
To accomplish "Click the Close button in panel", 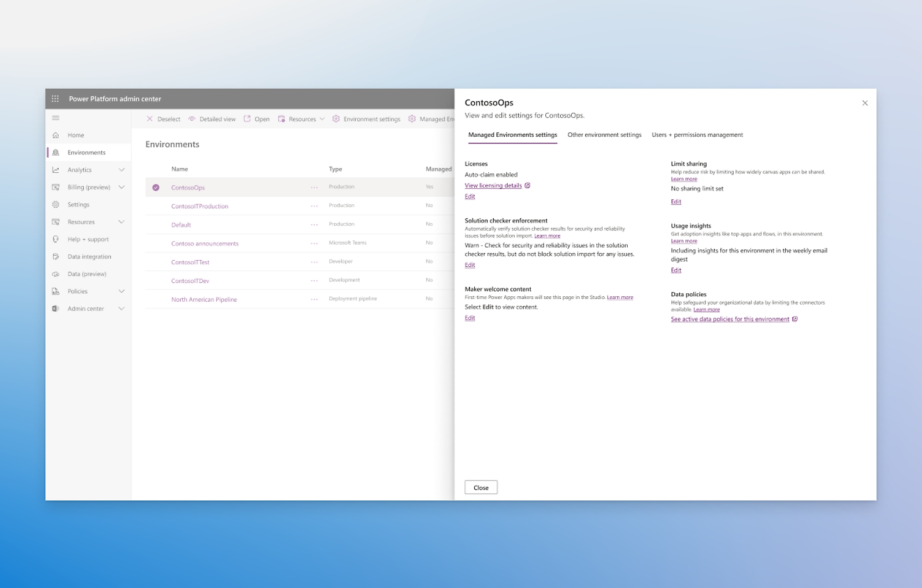I will coord(481,487).
